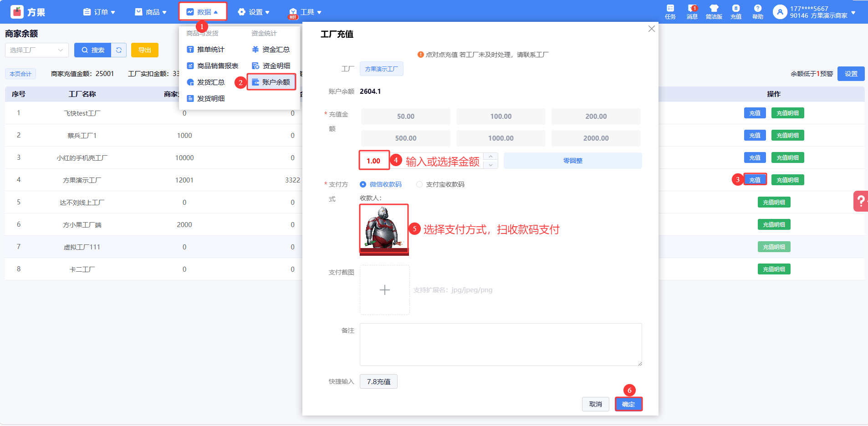Screen dimensions: 868x426
Task: Click 充值 in the 方果演示工厂 row
Action: coord(755,180)
